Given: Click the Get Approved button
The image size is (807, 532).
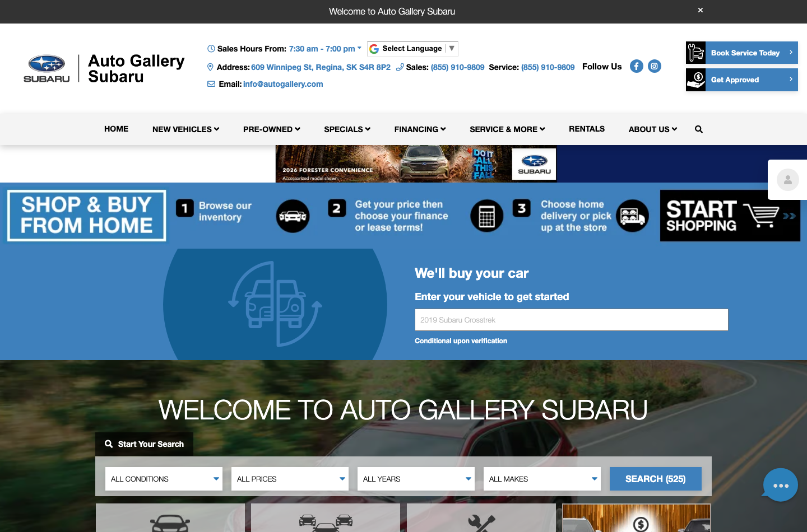Looking at the screenshot, I should [742, 80].
